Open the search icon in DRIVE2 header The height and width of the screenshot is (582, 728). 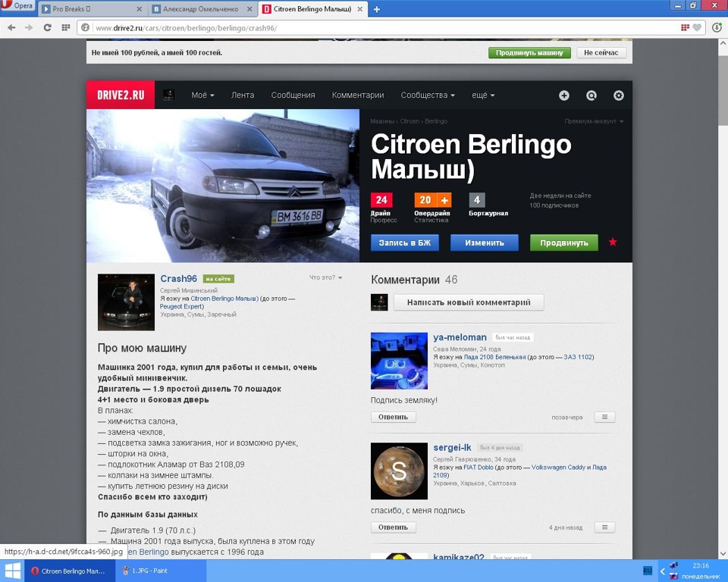point(591,95)
